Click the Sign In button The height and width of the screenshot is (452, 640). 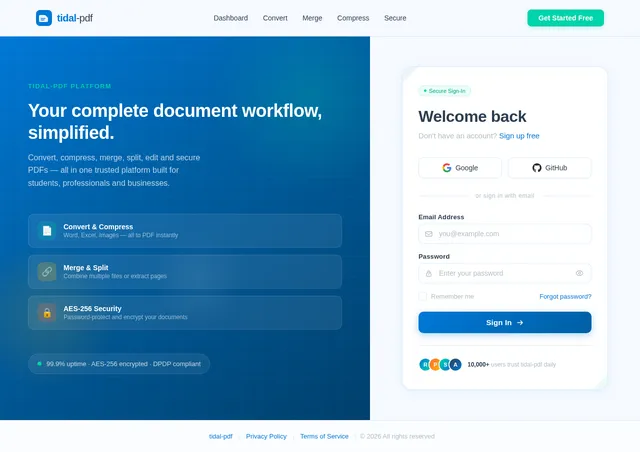[504, 323]
